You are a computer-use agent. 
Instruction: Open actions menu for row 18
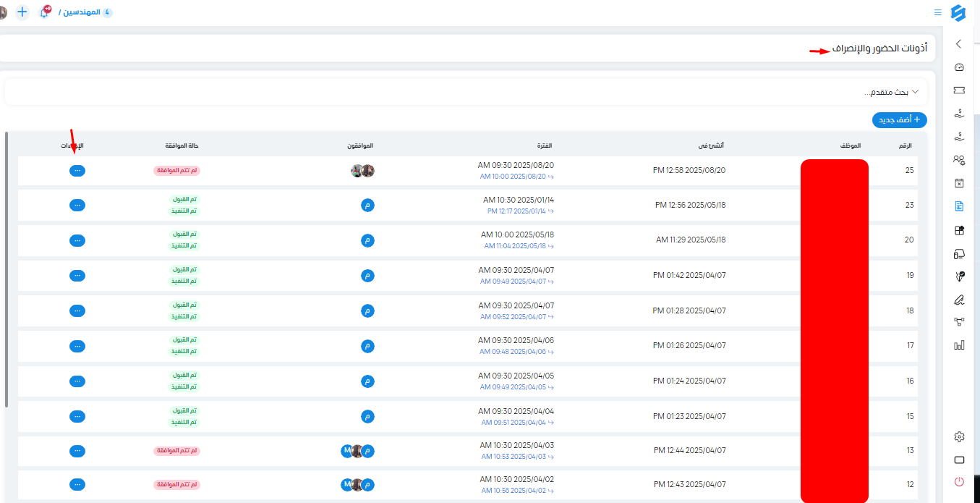click(x=77, y=310)
